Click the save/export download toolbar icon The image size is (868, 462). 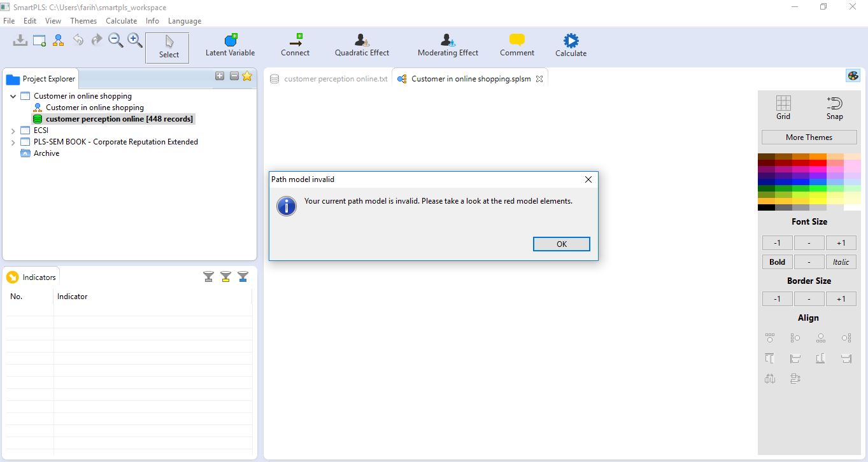click(x=20, y=40)
